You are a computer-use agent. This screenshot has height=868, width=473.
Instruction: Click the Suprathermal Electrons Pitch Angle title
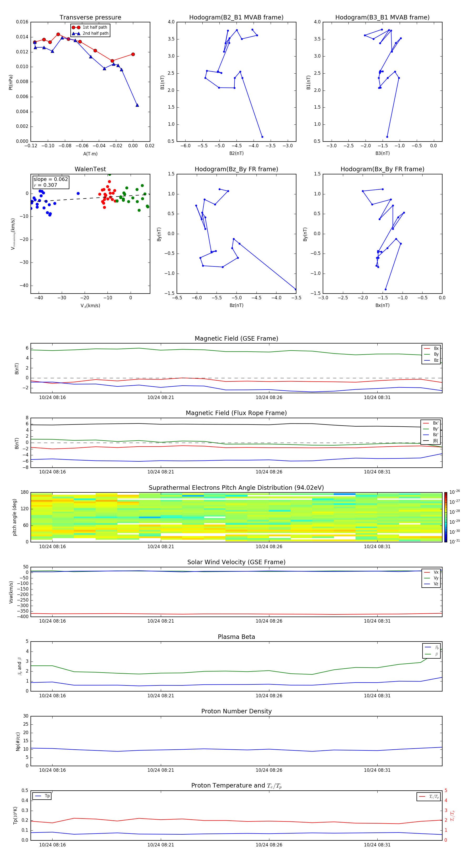click(236, 488)
